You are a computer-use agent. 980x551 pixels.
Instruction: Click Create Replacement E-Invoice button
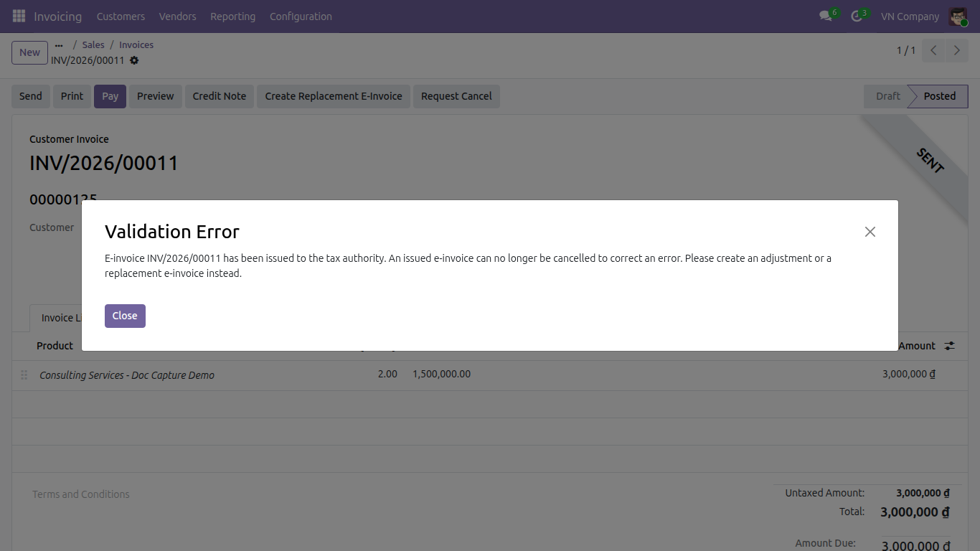(x=334, y=96)
